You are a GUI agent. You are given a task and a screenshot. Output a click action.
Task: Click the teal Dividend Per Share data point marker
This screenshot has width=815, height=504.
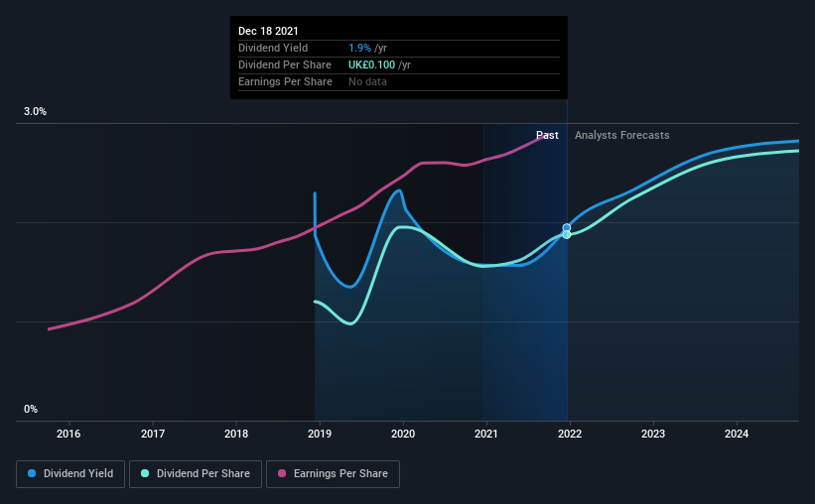click(x=567, y=235)
